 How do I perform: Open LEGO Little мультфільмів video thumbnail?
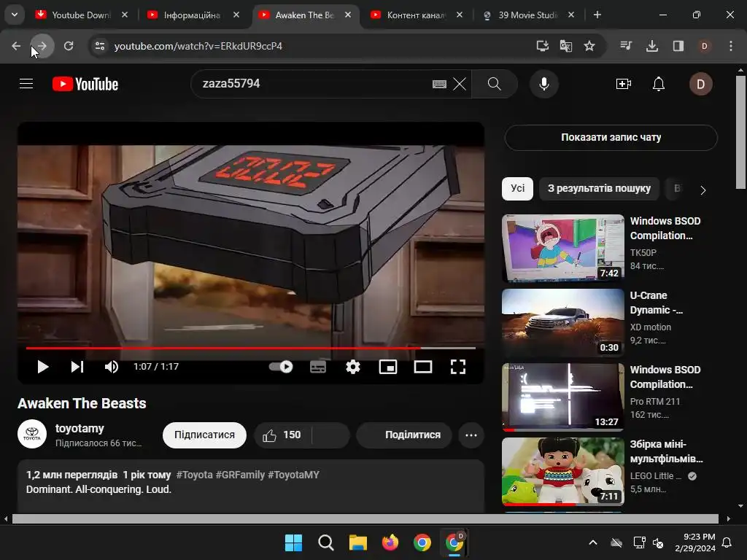click(x=563, y=471)
